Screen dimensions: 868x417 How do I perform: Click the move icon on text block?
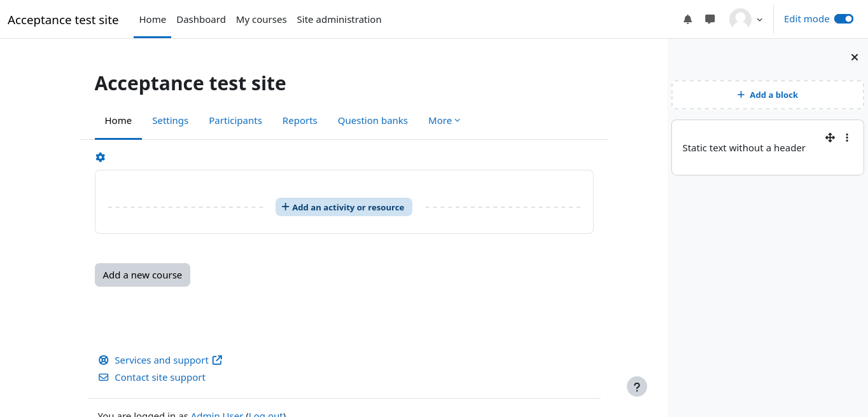tap(830, 137)
